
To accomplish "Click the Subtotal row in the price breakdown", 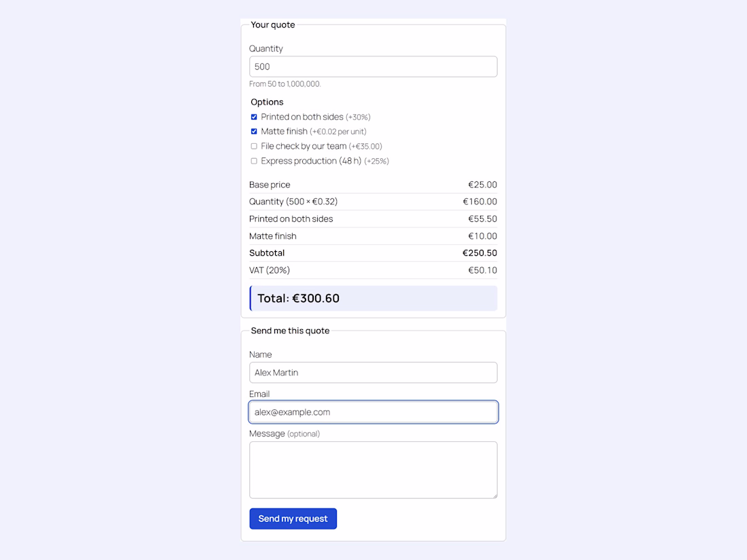I will [x=373, y=253].
